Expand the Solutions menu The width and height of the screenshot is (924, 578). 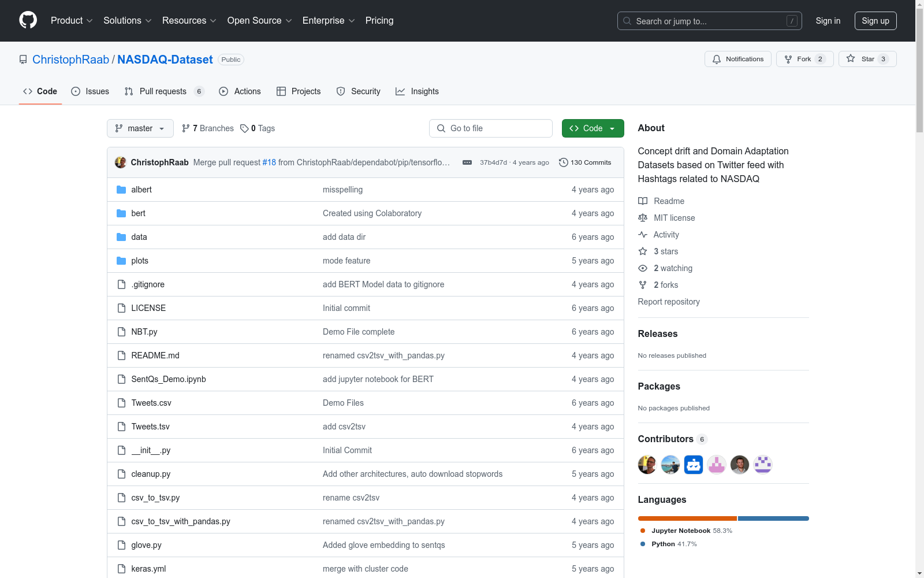coord(128,20)
